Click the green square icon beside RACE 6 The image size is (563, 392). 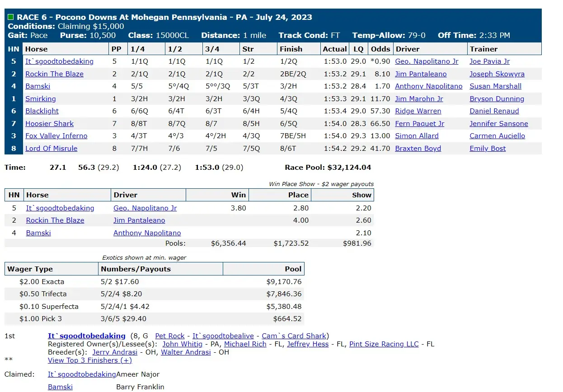[11, 17]
